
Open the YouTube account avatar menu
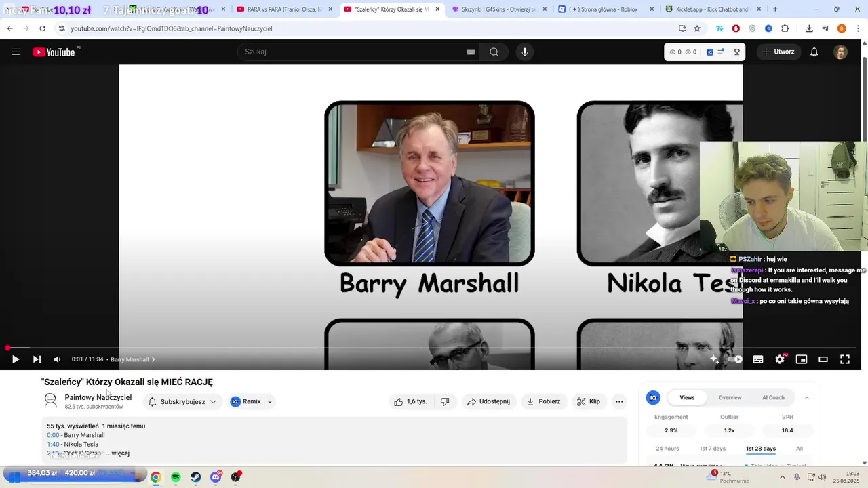(840, 52)
